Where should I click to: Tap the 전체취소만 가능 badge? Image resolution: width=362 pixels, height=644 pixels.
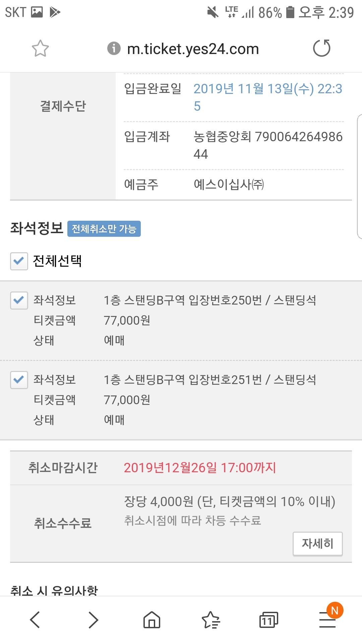coord(104,229)
